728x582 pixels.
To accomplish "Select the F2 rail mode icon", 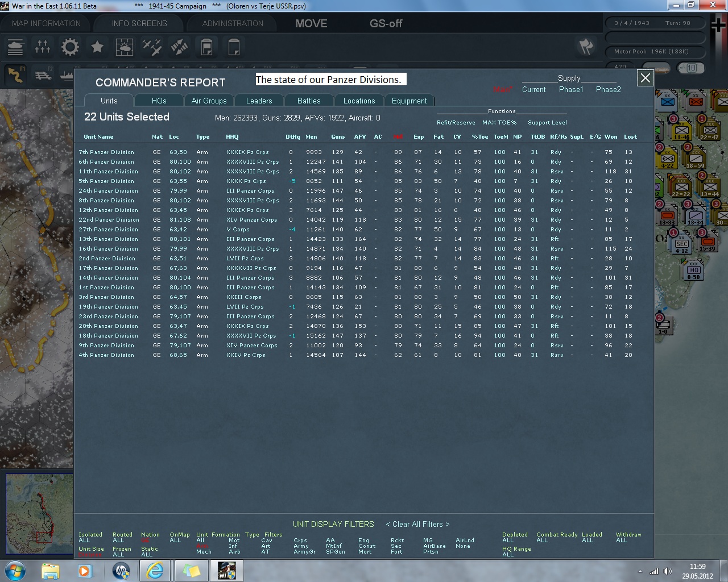I will 43,74.
